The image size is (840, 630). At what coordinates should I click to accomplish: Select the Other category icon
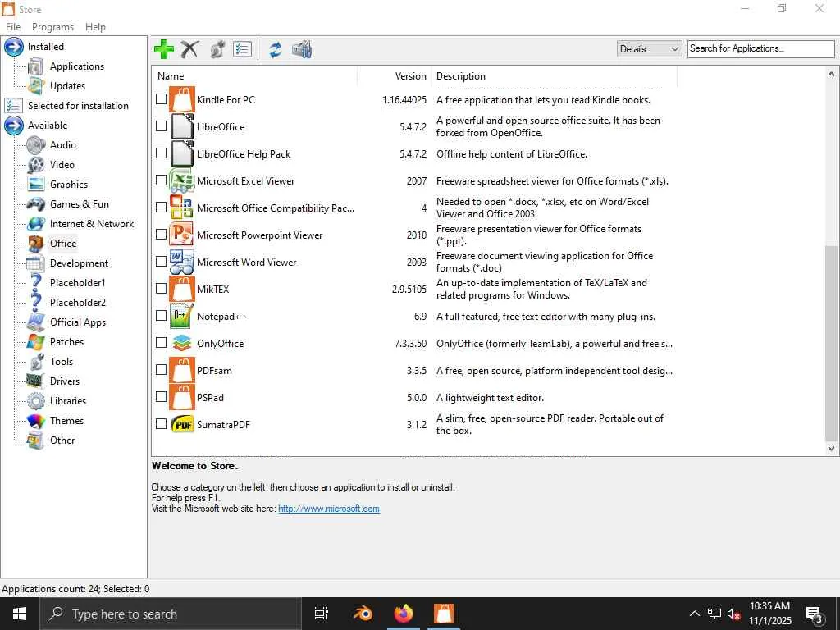point(36,441)
